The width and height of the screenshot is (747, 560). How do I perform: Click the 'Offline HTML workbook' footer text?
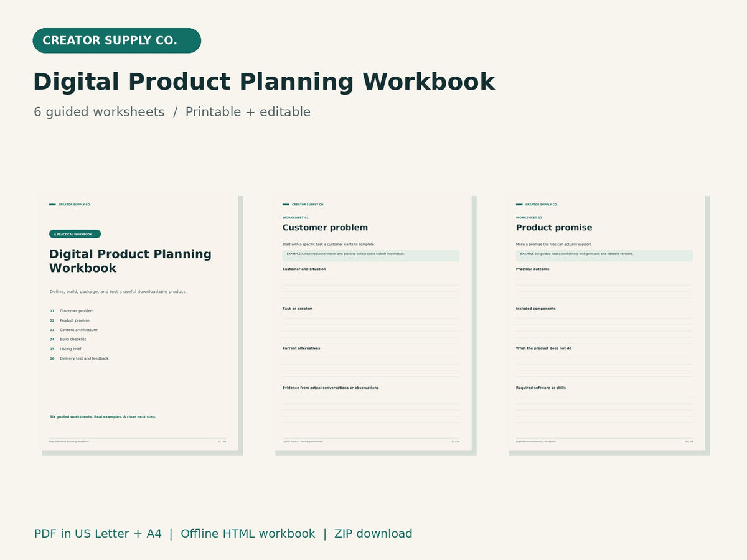(248, 534)
